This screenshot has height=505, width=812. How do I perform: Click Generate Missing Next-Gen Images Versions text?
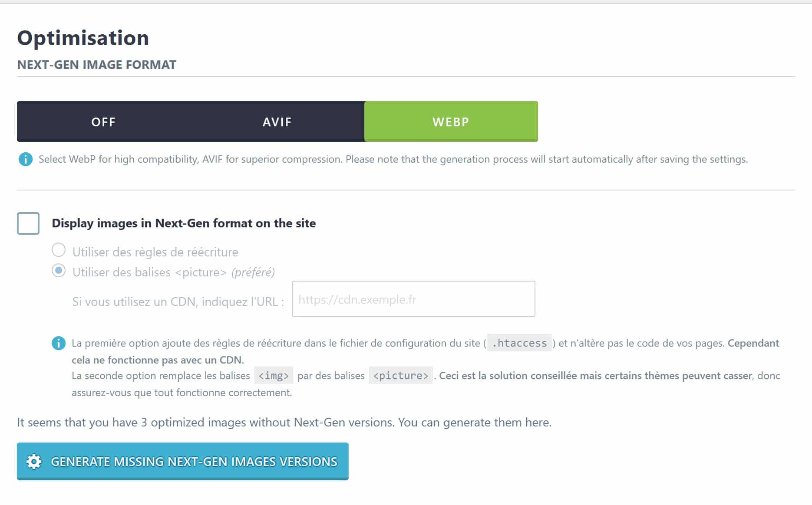194,462
